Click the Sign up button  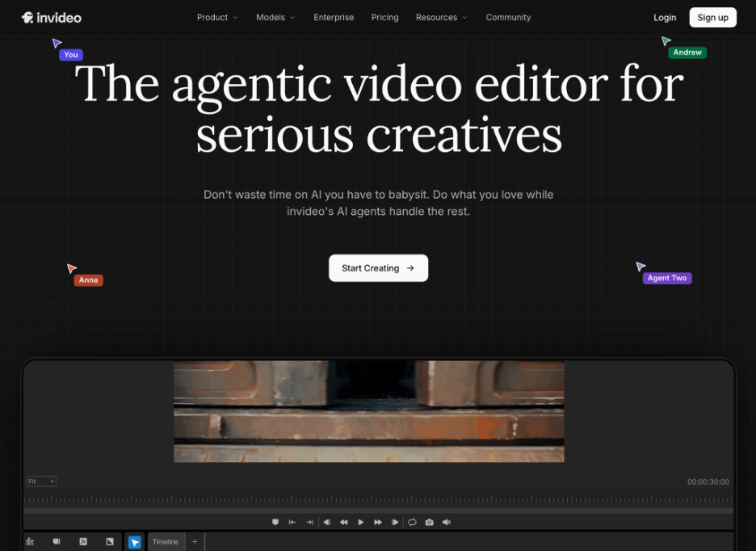tap(712, 17)
